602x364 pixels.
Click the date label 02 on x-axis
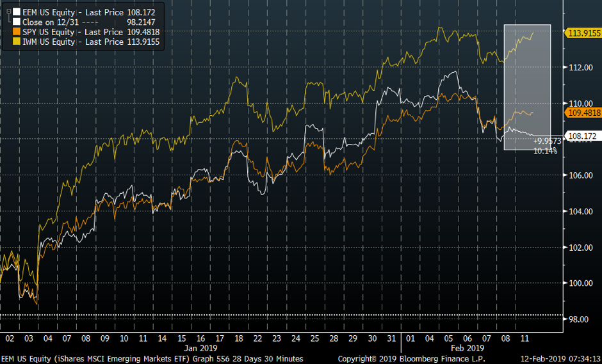point(10,338)
